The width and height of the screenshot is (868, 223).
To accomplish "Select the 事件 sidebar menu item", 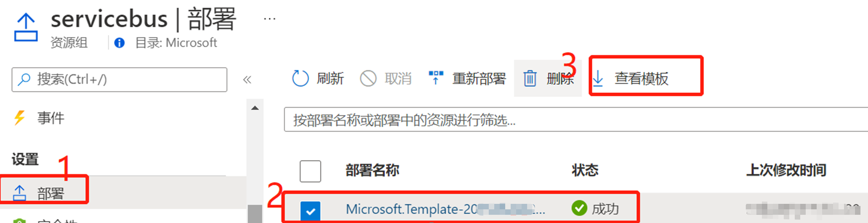I will pyautogui.click(x=50, y=118).
